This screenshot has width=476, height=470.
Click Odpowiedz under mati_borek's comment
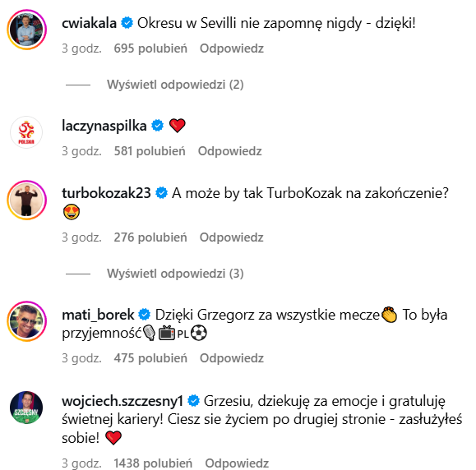pos(232,358)
